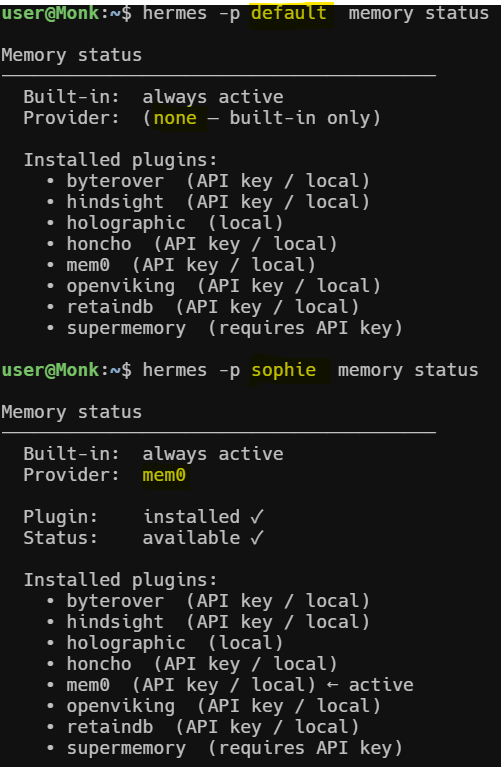The height and width of the screenshot is (767, 501).
Task: Click the bullet before second byterover entry
Action: coord(50,601)
